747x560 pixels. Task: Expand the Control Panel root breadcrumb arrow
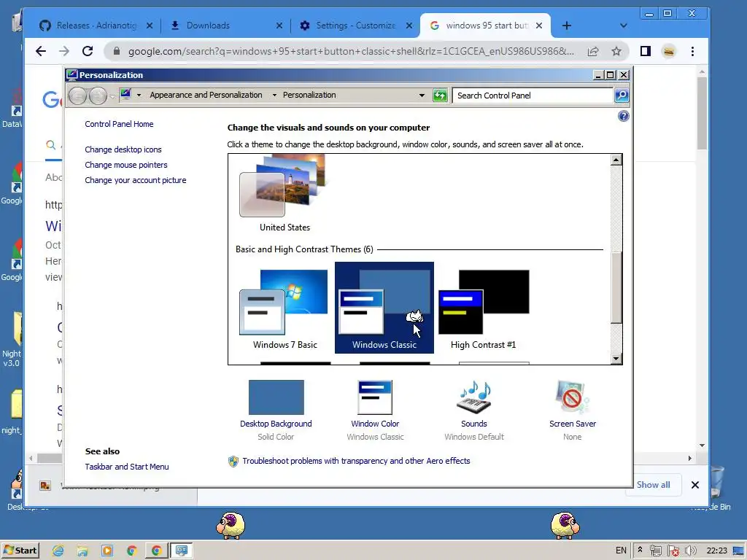[139, 96]
